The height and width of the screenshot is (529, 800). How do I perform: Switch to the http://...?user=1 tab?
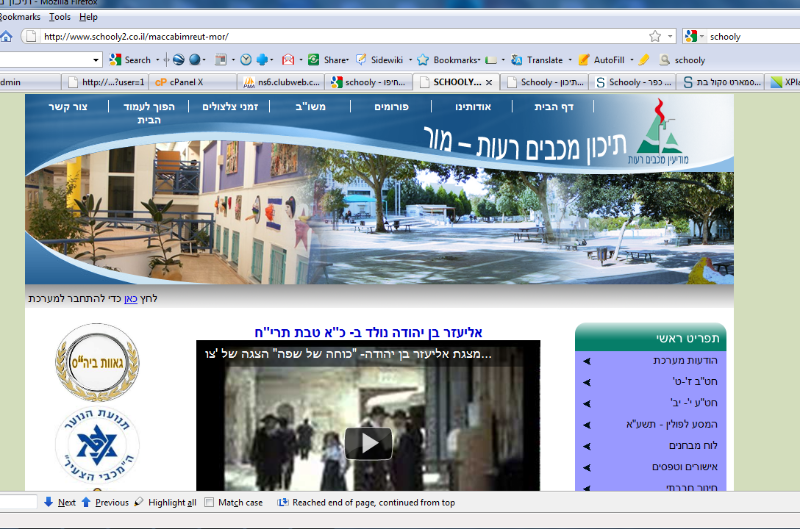point(106,82)
